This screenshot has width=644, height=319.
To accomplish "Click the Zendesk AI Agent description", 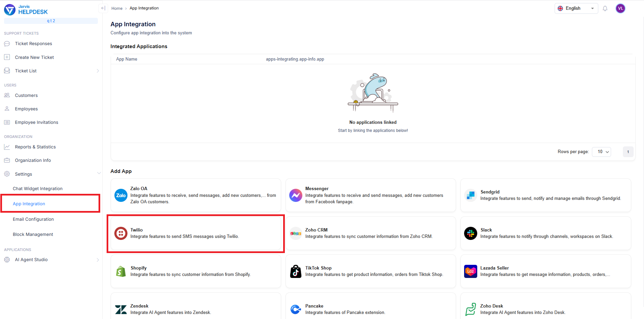I will [x=171, y=313].
